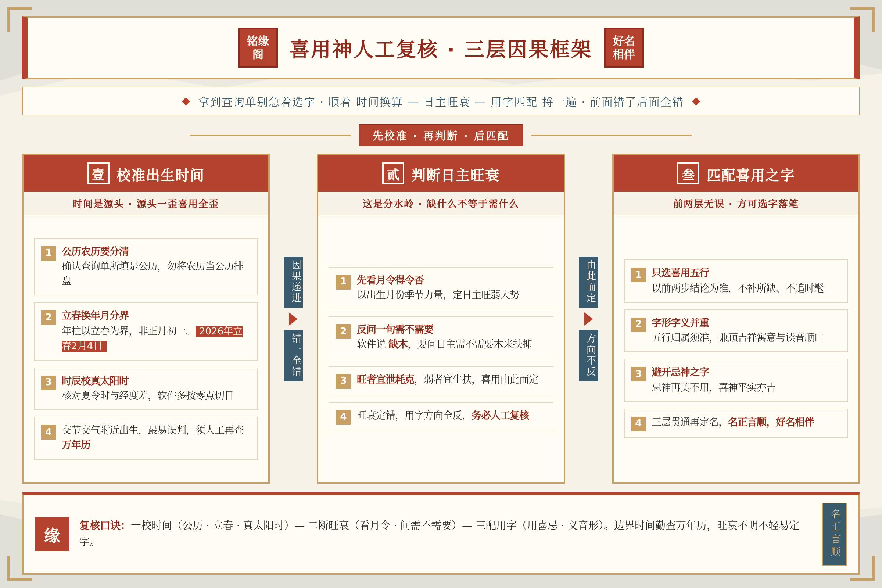Screen dimensions: 882x588
Task: Click the 错一全错 vertical label
Action: coord(293,355)
